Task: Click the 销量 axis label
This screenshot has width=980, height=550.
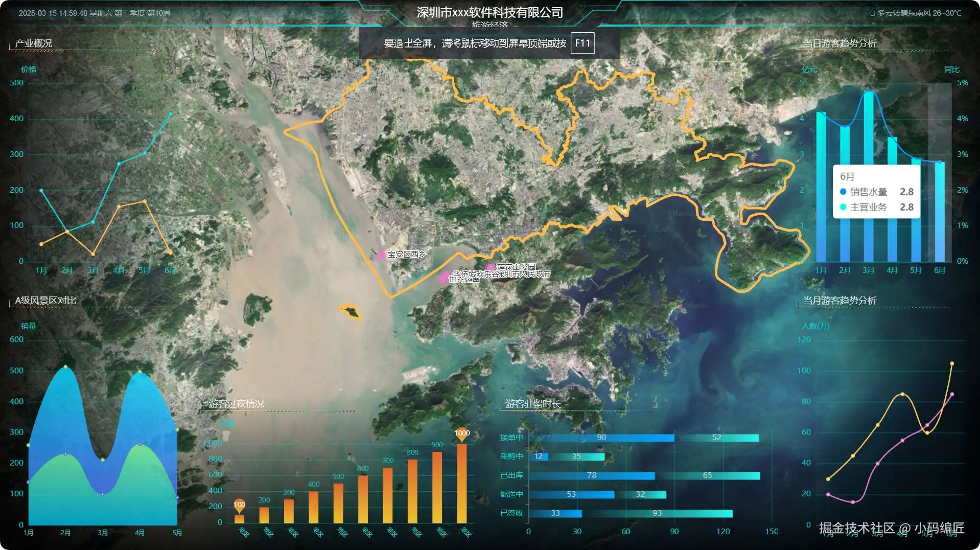Action: click(x=29, y=326)
